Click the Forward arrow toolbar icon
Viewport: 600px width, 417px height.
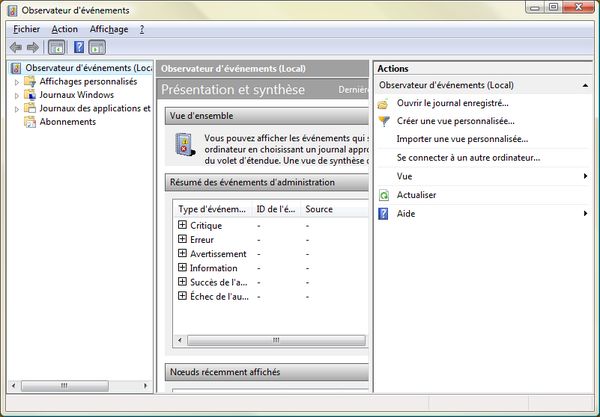click(x=33, y=47)
